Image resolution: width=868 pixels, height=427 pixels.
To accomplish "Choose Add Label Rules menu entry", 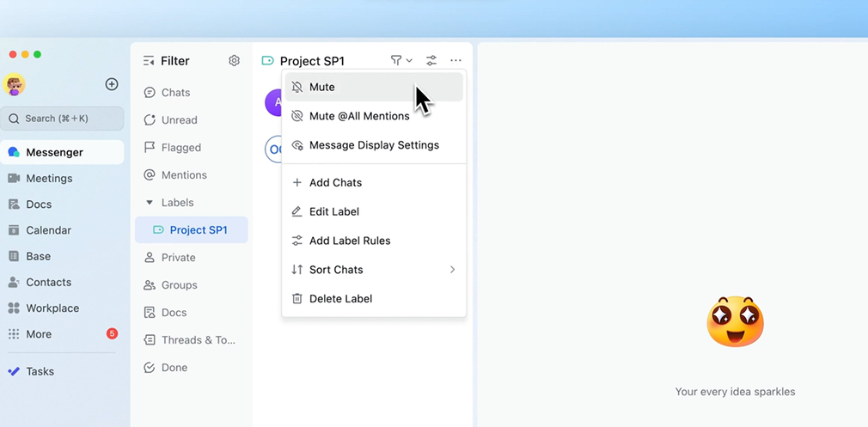I will 350,241.
